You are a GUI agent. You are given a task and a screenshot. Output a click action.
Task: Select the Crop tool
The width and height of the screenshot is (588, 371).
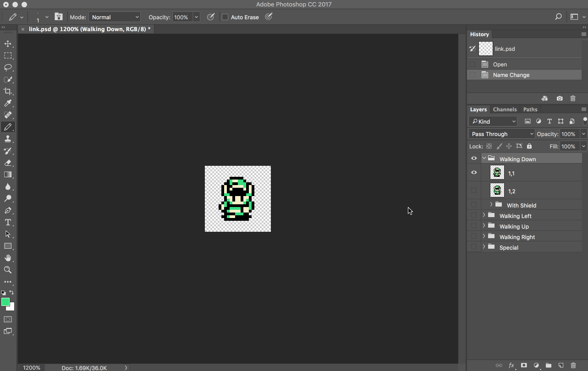(x=8, y=92)
